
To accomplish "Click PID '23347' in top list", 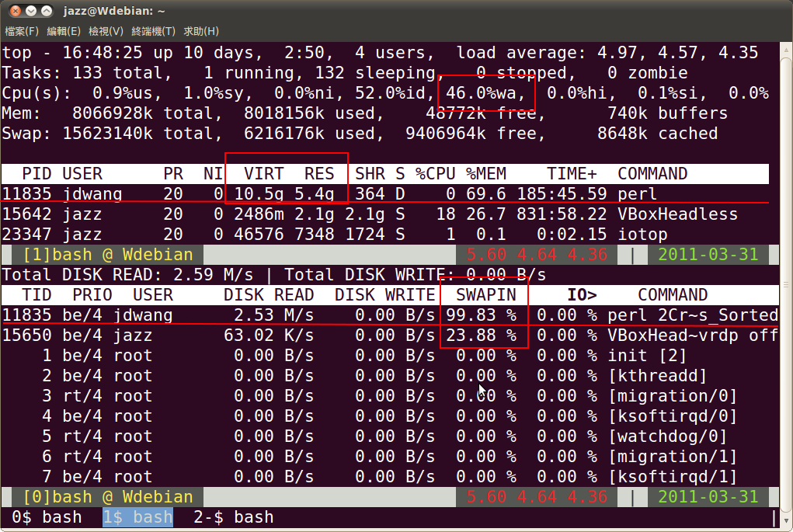I will (x=26, y=235).
